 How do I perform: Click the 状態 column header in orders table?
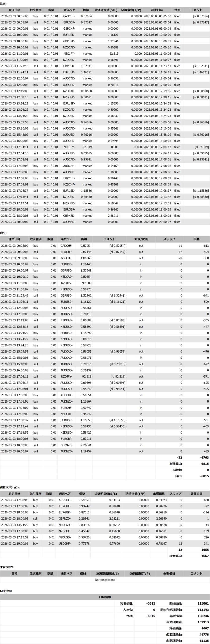point(177,10)
